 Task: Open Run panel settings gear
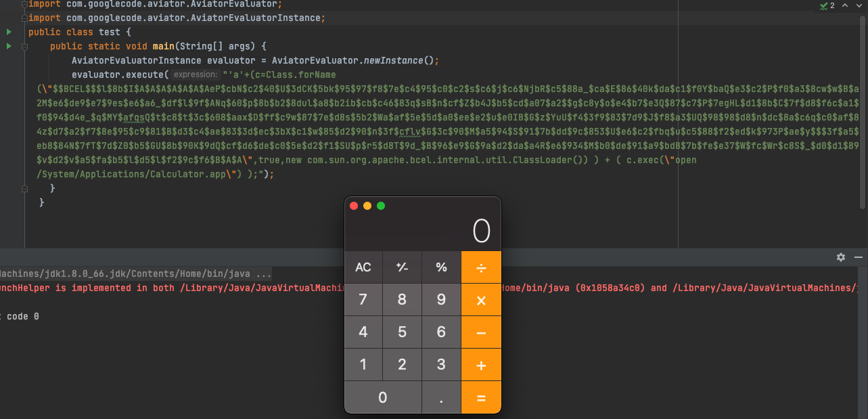(841, 257)
